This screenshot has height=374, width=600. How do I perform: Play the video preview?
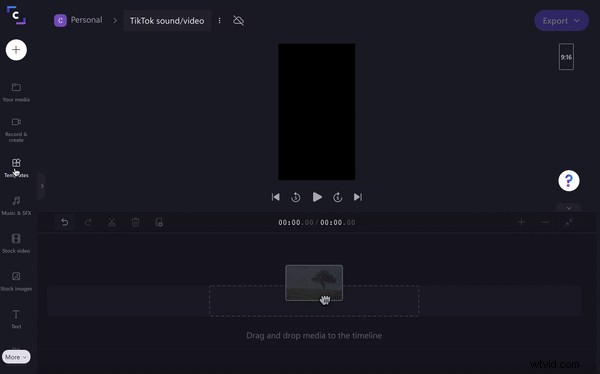pyautogui.click(x=317, y=197)
